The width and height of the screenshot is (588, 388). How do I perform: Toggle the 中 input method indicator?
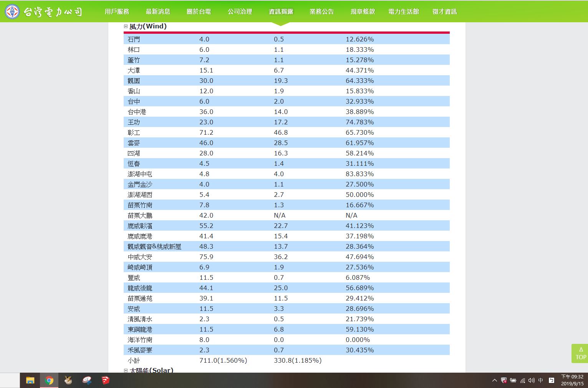click(541, 380)
